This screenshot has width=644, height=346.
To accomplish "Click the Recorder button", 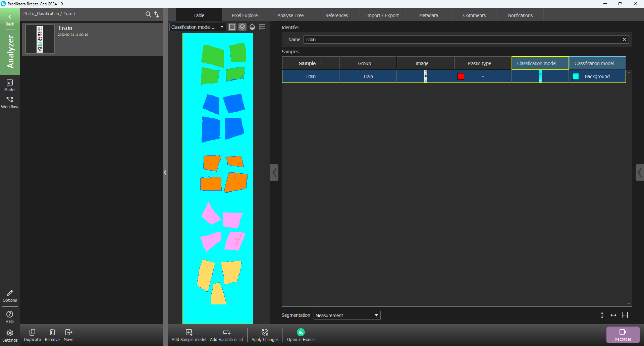I will pyautogui.click(x=623, y=335).
